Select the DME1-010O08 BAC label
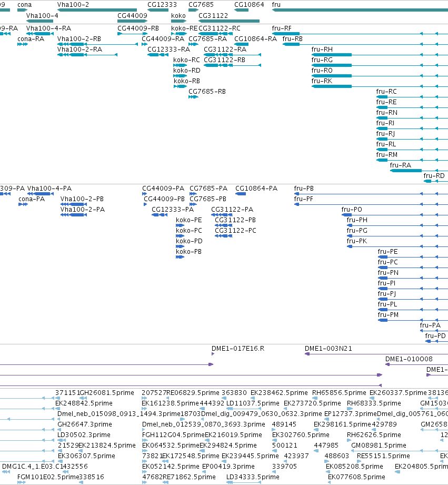 pos(409,359)
